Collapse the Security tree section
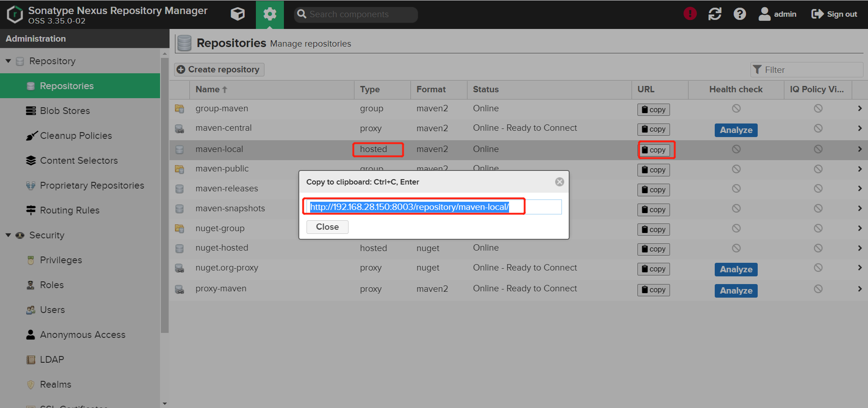This screenshot has height=408, width=868. [8, 235]
